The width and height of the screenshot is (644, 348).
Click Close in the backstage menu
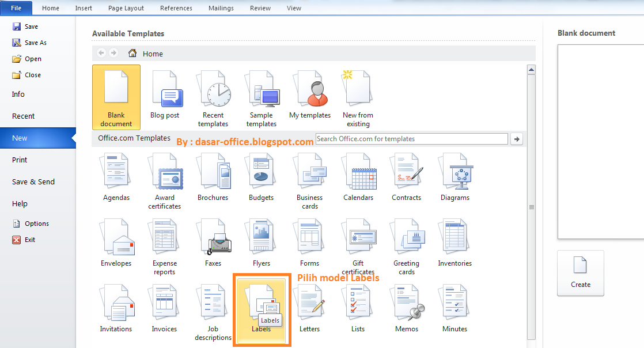click(26, 75)
